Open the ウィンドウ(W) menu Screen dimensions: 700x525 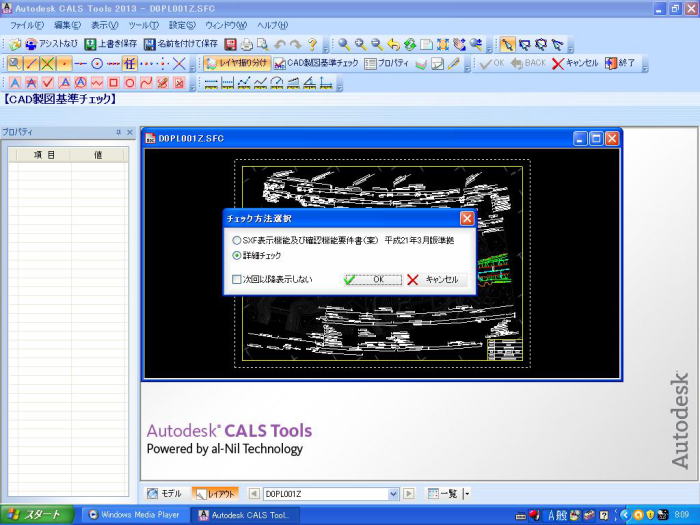pos(226,25)
